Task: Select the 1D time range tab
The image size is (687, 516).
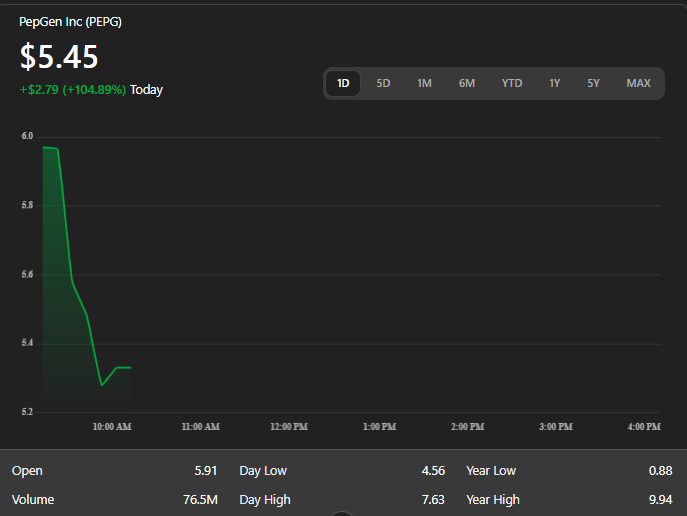Action: click(343, 83)
